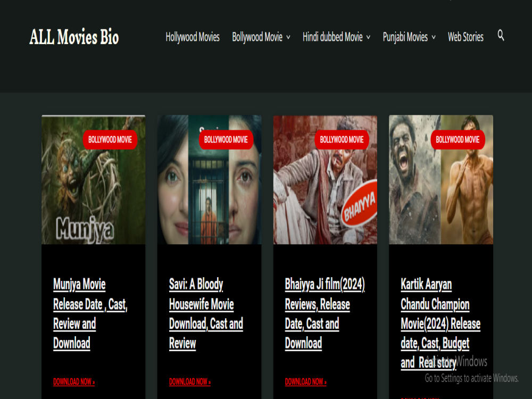Click Download Now under Savi movie
The image size is (532, 399).
[x=190, y=381]
